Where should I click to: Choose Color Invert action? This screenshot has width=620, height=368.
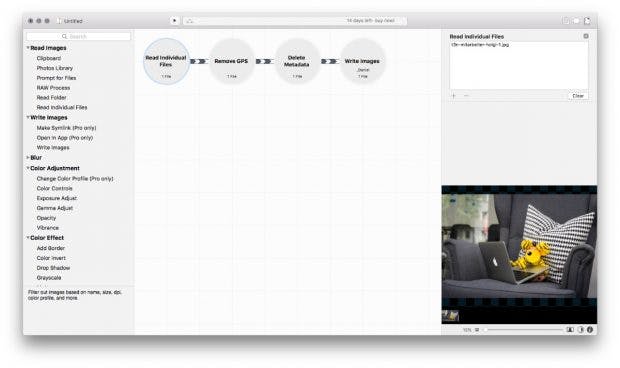pos(51,258)
